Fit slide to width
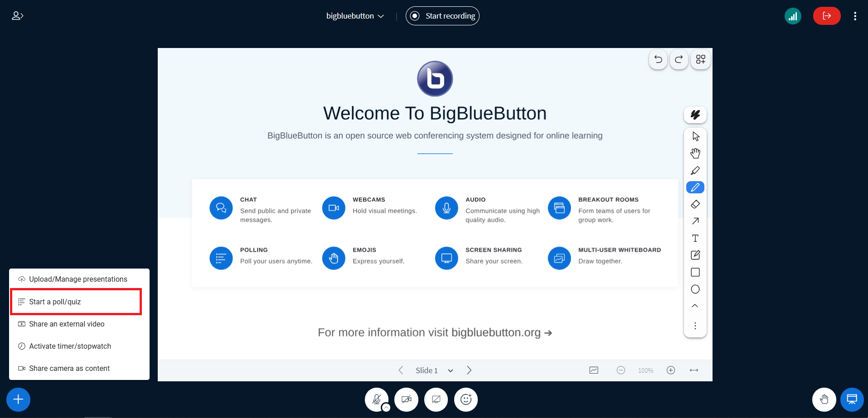The width and height of the screenshot is (868, 418). [694, 370]
